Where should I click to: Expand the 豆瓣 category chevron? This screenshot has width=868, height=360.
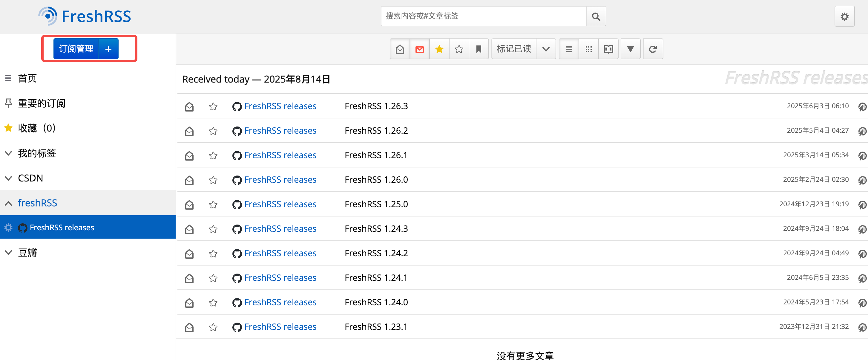(8, 252)
